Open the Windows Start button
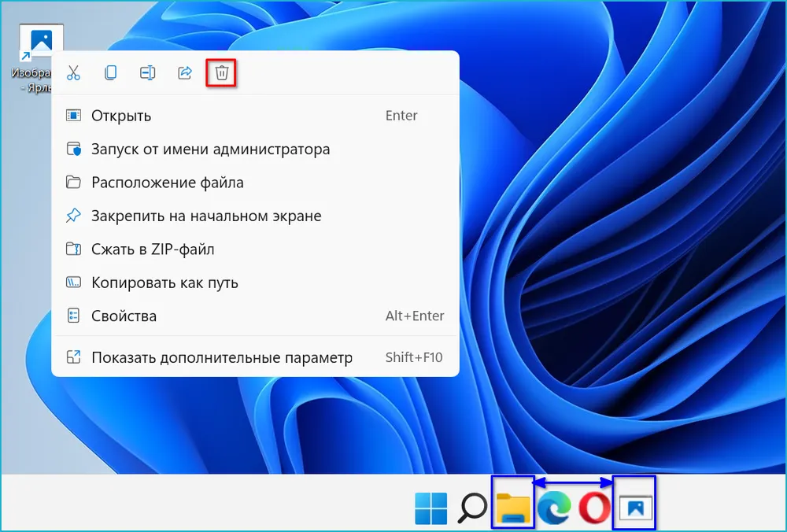787x532 pixels. coord(430,508)
